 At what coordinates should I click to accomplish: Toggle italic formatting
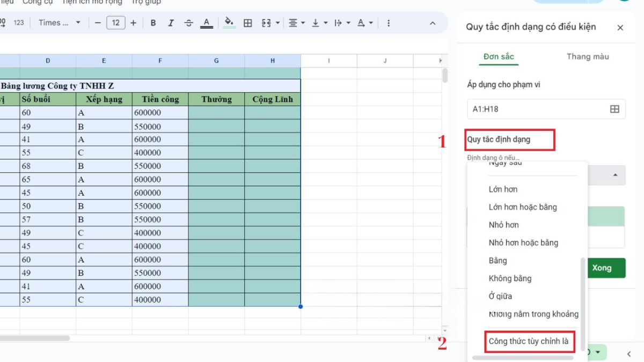[171, 23]
